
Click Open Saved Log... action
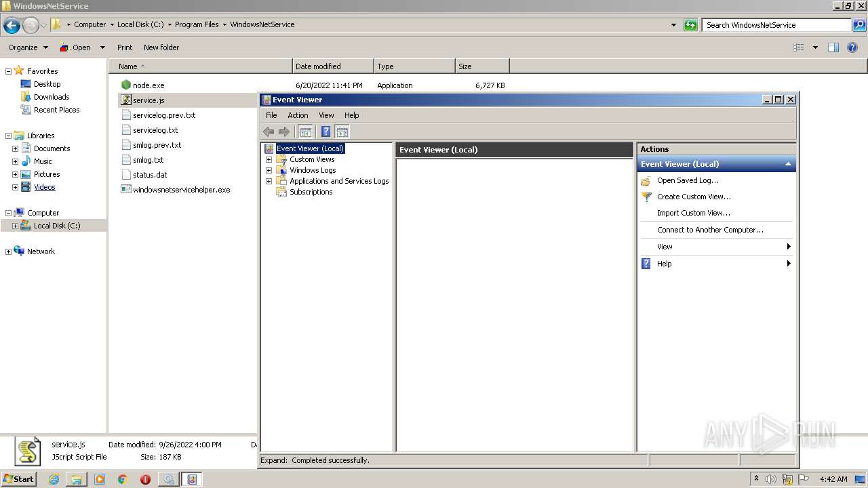click(x=688, y=180)
